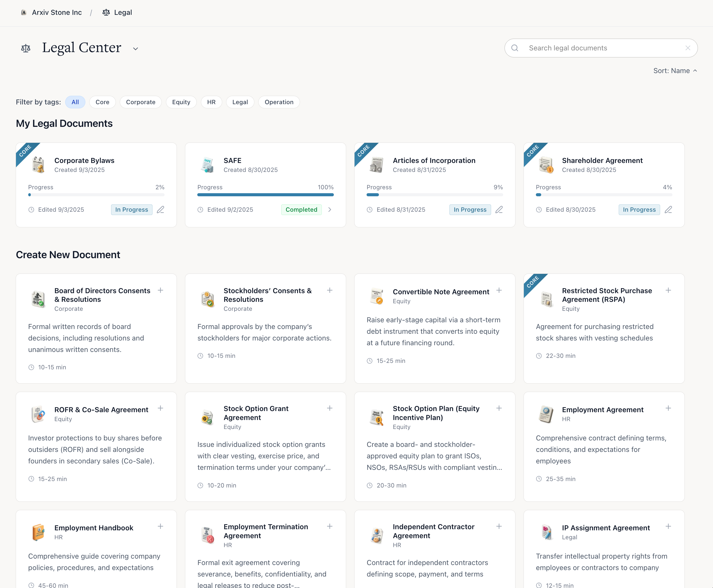Open the Legal Center dropdown chevron
Screen dimensions: 713x588
tap(135, 49)
